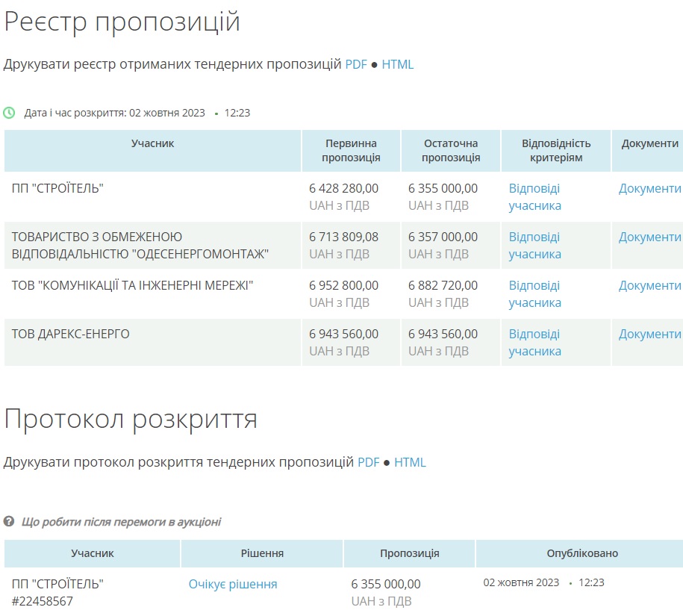Screen dimensions: 683x616
Task: Open Документи for КОМУНІКАЦІЇ ТА ІНЖЕНЕРНІ МЕРЕЖІ
Action: (x=649, y=285)
